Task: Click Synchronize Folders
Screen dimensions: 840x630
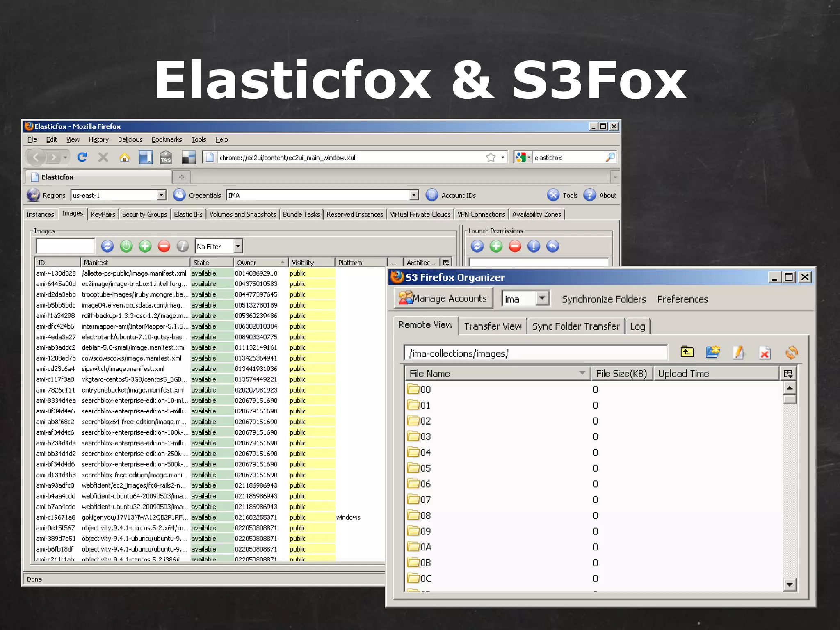Action: tap(604, 299)
